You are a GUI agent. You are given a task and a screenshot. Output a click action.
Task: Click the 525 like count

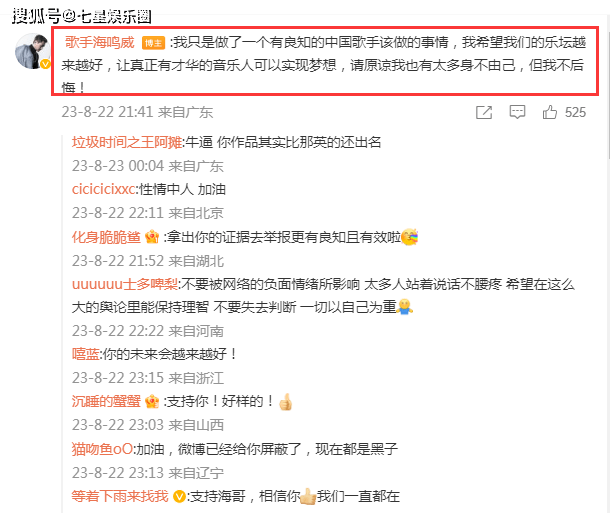(x=575, y=112)
